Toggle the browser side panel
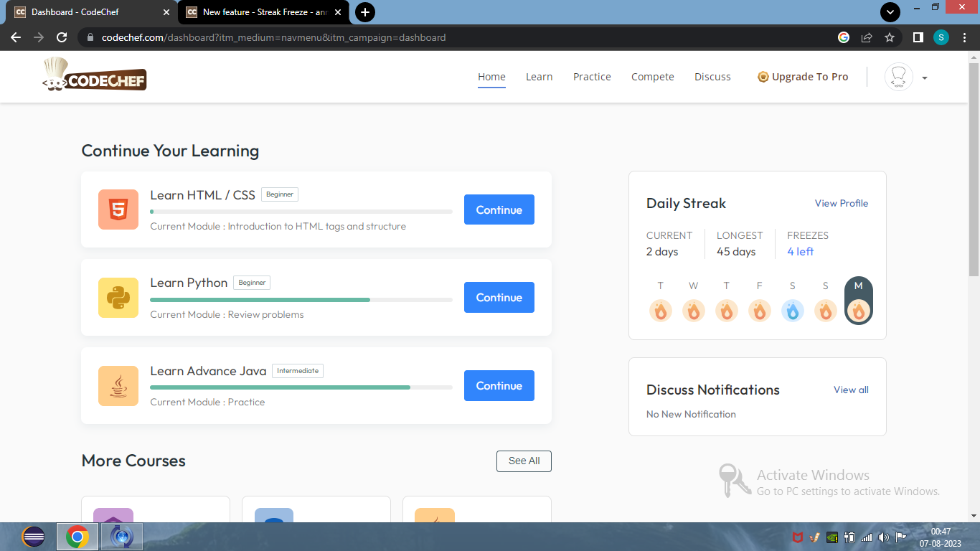Screen dimensions: 980x551 (918, 37)
